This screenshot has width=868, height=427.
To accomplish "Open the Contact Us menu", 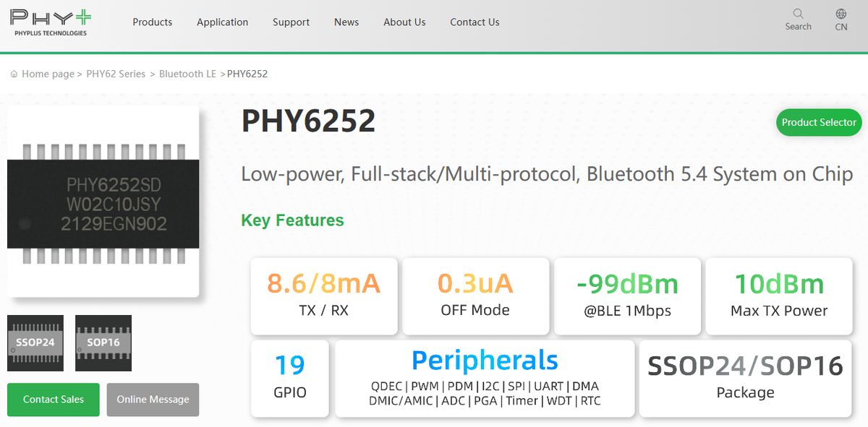I will (475, 22).
